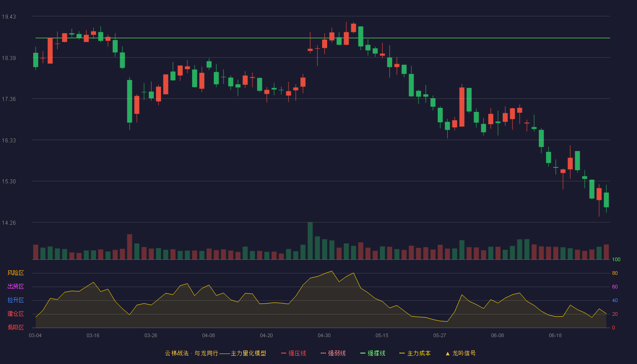Click the tallest volume bar

[310, 241]
